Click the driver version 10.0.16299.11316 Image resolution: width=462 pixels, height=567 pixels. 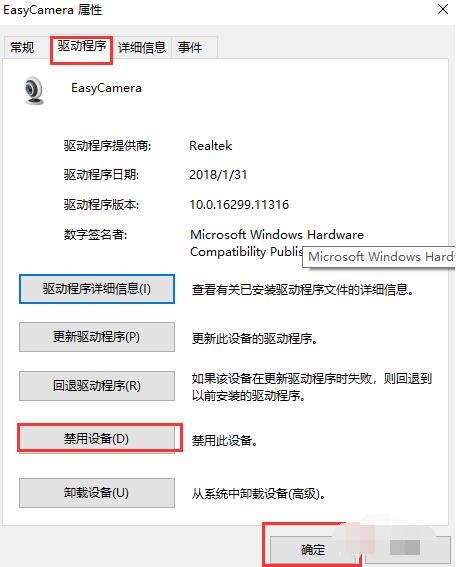click(239, 205)
